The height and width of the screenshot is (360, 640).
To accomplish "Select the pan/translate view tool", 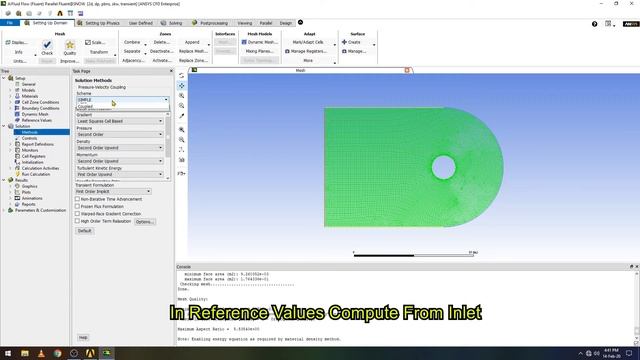I will [x=182, y=86].
